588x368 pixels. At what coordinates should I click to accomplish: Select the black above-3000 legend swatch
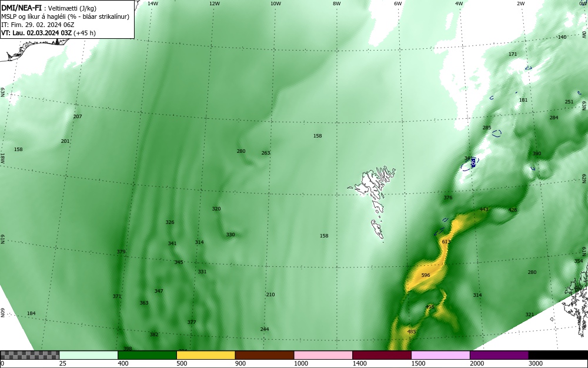coord(558,355)
